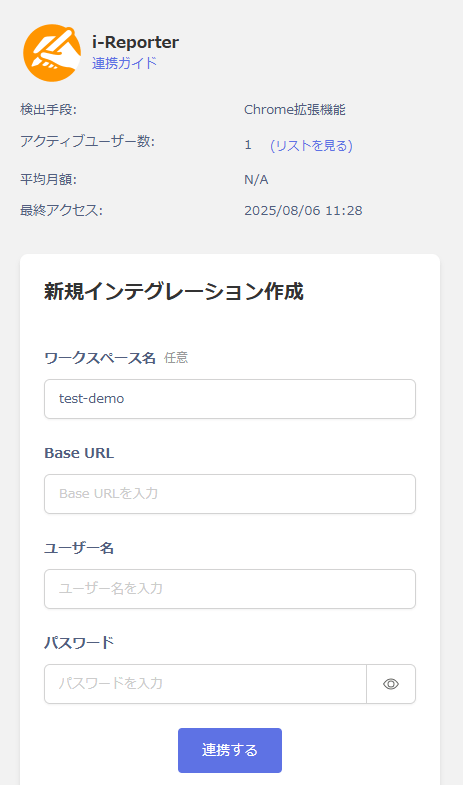Toggle password visibility with the eye icon
The height and width of the screenshot is (785, 463).
coord(391,684)
